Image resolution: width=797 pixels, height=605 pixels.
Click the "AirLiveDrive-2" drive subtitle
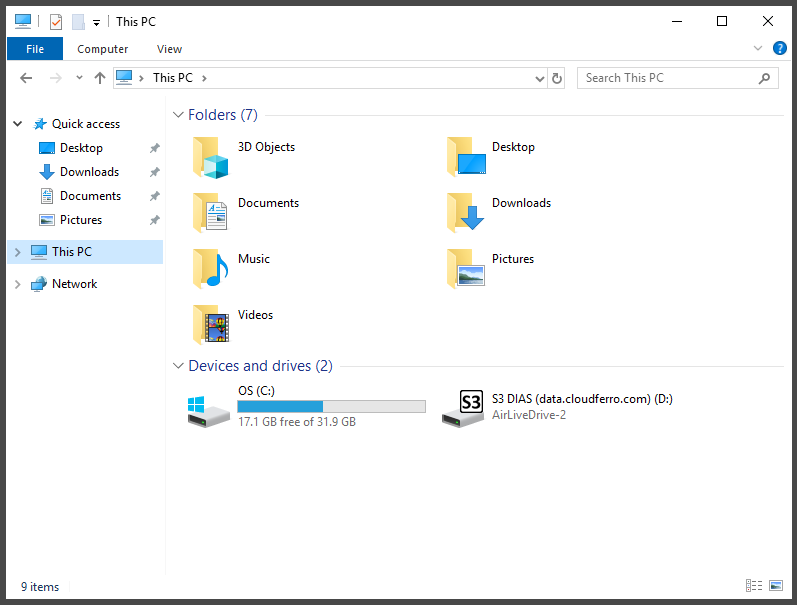tap(529, 415)
